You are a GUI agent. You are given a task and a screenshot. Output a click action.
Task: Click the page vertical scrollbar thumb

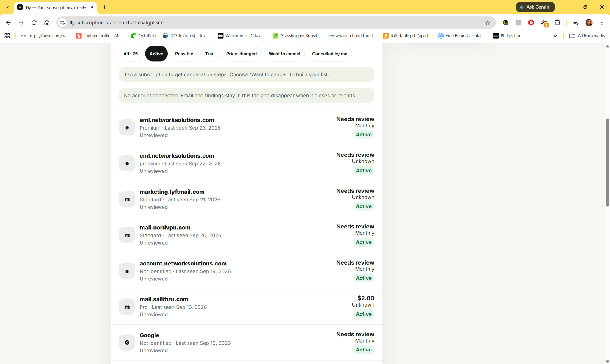(x=607, y=162)
